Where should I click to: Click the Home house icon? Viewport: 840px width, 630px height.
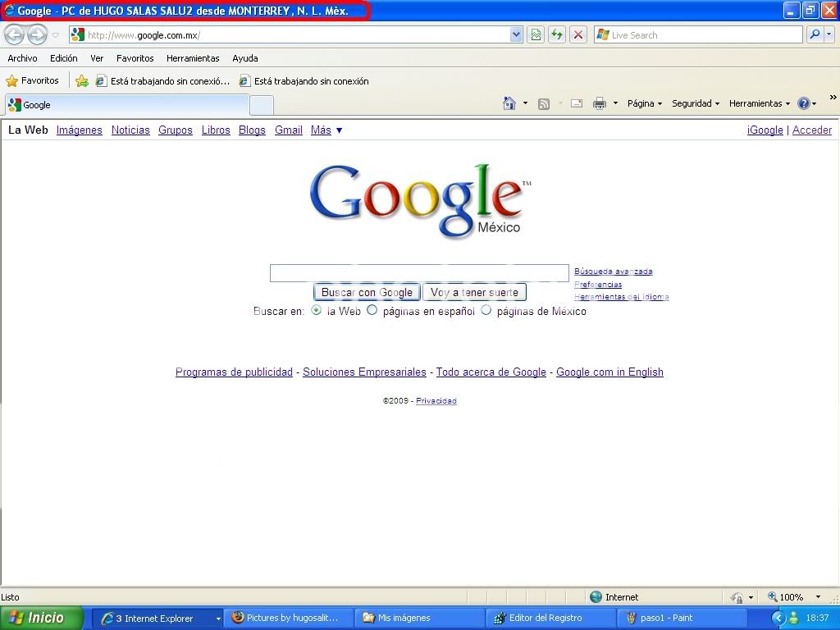point(509,103)
